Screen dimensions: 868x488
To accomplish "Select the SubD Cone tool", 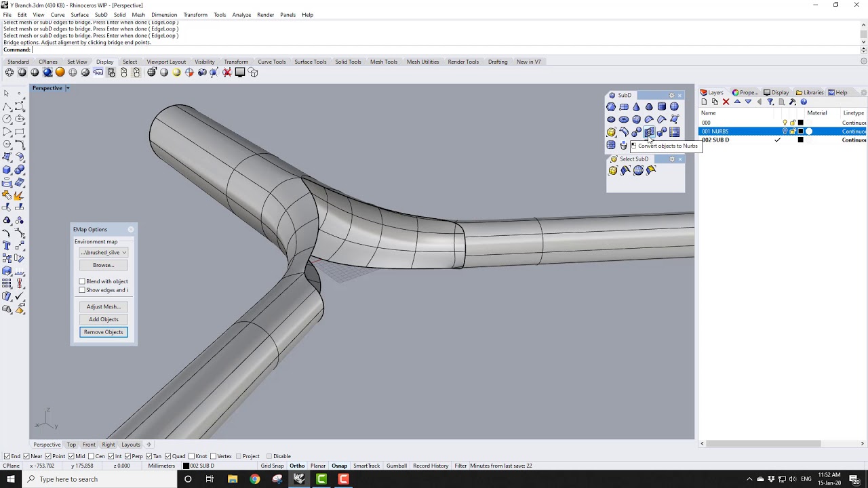I will click(636, 106).
